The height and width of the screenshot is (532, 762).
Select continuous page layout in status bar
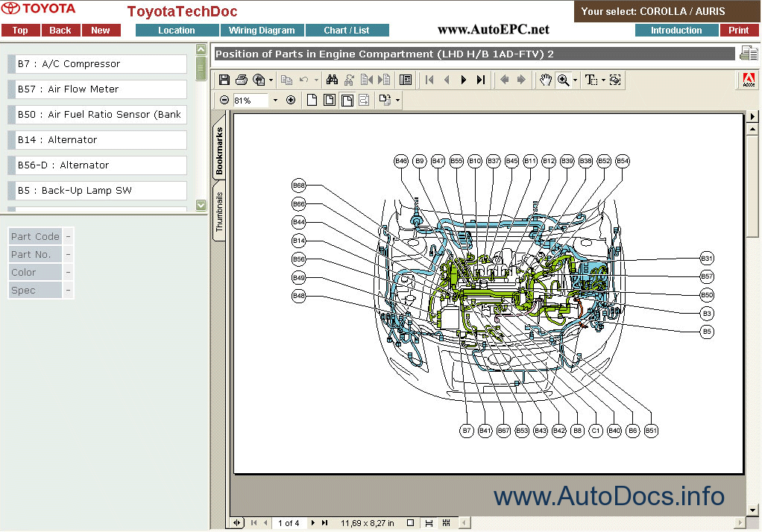[429, 523]
